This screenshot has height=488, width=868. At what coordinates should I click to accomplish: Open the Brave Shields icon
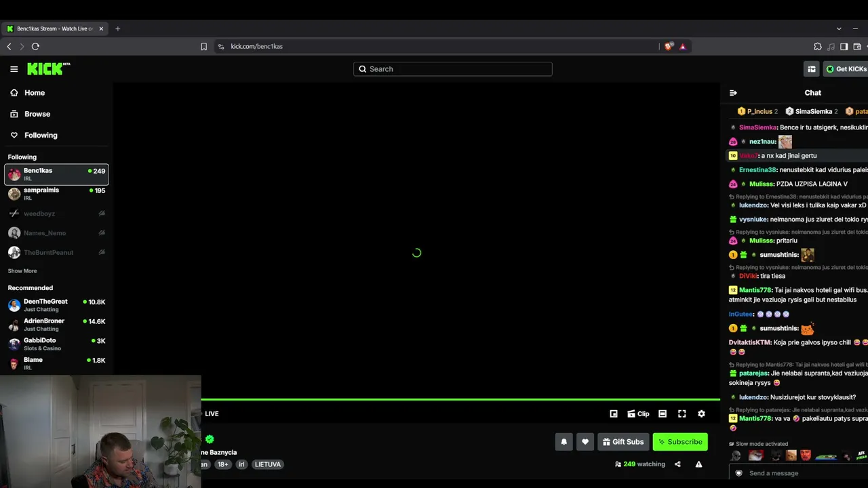(669, 46)
